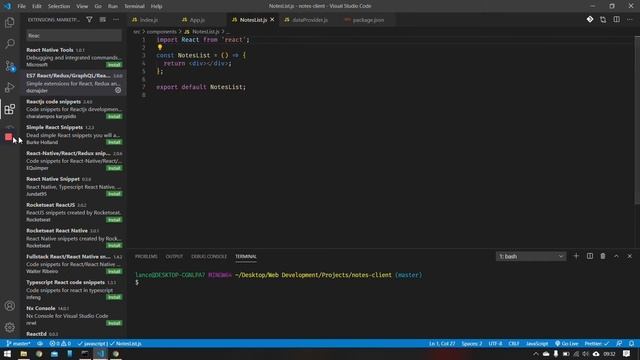
Task: Show hidden system tray icons
Action: coord(536,354)
